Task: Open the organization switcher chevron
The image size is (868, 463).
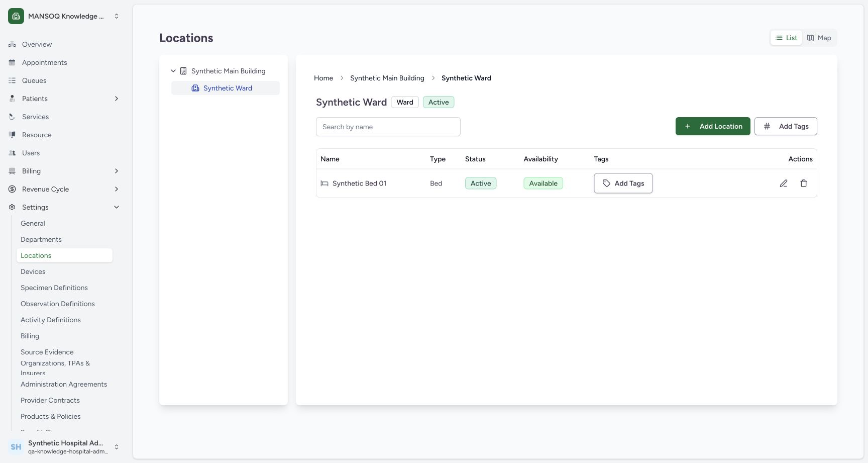Action: click(x=117, y=16)
